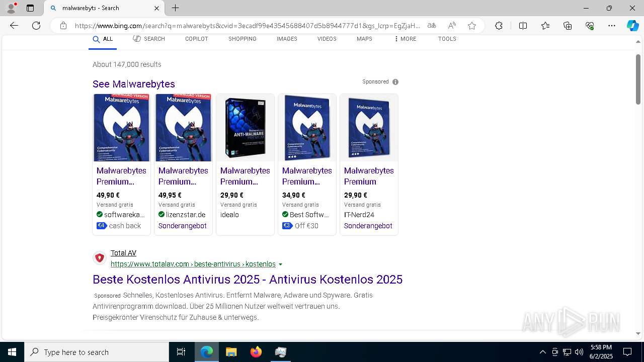Open the totalav.com URL link
This screenshot has height=362, width=644.
193,264
